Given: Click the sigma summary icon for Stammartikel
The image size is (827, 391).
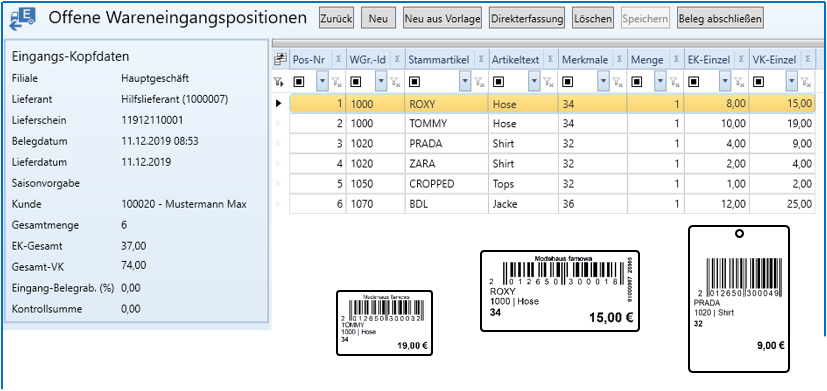Looking at the screenshot, I should tap(481, 60).
